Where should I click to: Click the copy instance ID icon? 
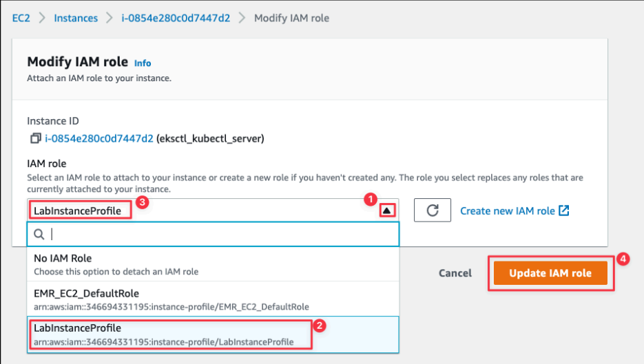(x=35, y=138)
